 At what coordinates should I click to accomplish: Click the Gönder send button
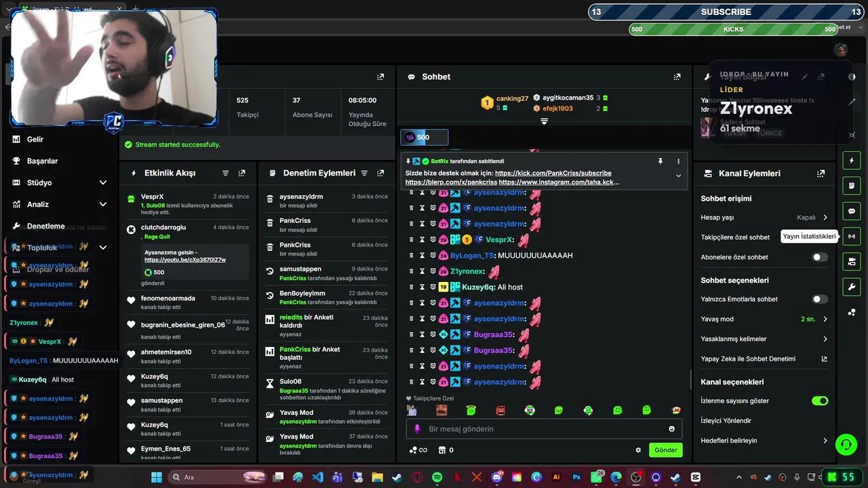point(665,450)
